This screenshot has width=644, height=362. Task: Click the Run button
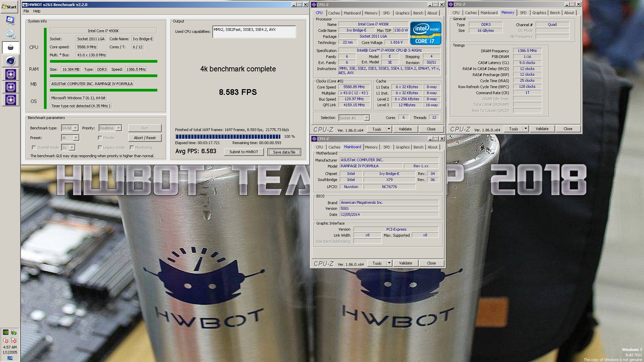(145, 128)
